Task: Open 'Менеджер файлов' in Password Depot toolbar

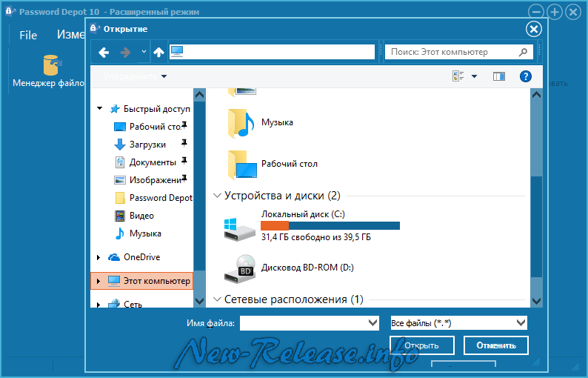Action: pos(49,71)
